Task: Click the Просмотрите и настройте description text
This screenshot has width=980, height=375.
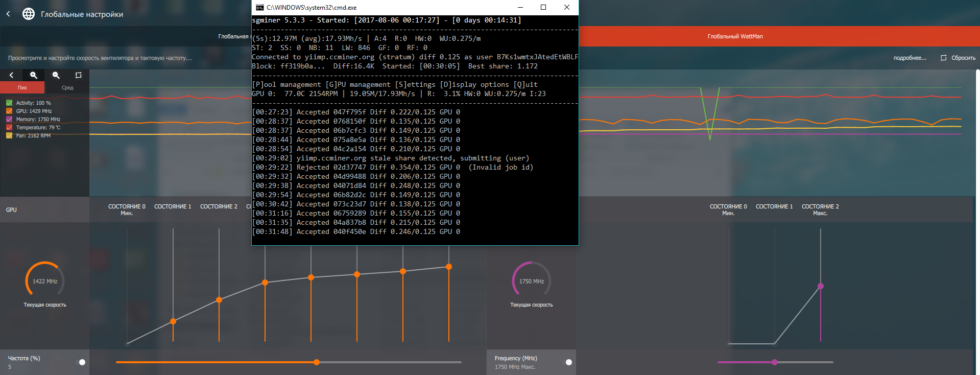Action: click(100, 58)
